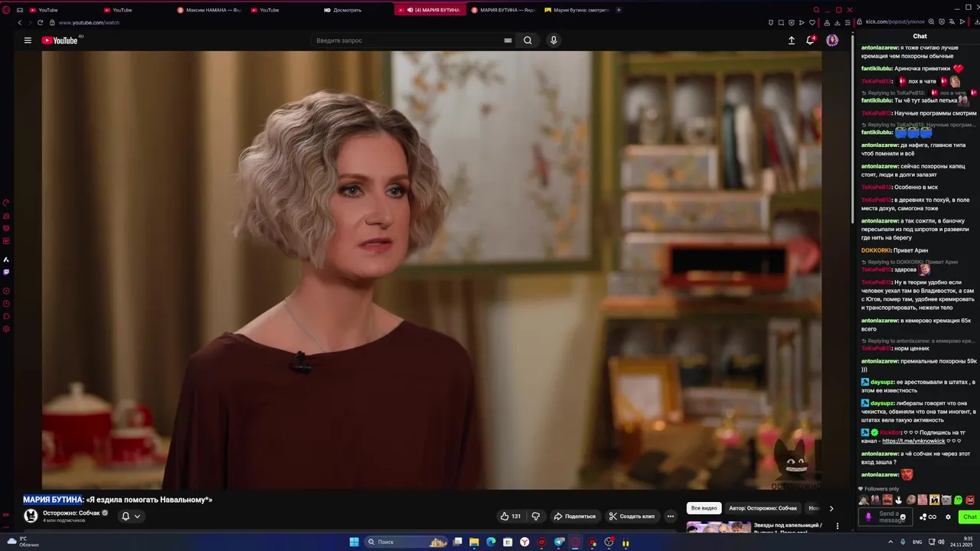Switch to the "Мария Бутина: смотрите" tab
The height and width of the screenshot is (551, 980).
click(x=577, y=10)
